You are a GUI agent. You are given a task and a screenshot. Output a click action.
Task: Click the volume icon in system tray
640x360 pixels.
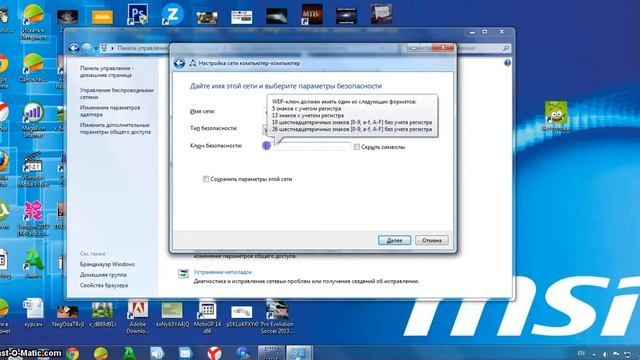pyautogui.click(x=605, y=354)
